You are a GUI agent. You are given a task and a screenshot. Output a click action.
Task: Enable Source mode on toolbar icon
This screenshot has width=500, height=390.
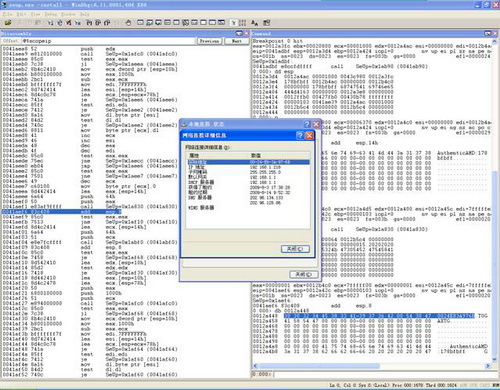pos(233,23)
